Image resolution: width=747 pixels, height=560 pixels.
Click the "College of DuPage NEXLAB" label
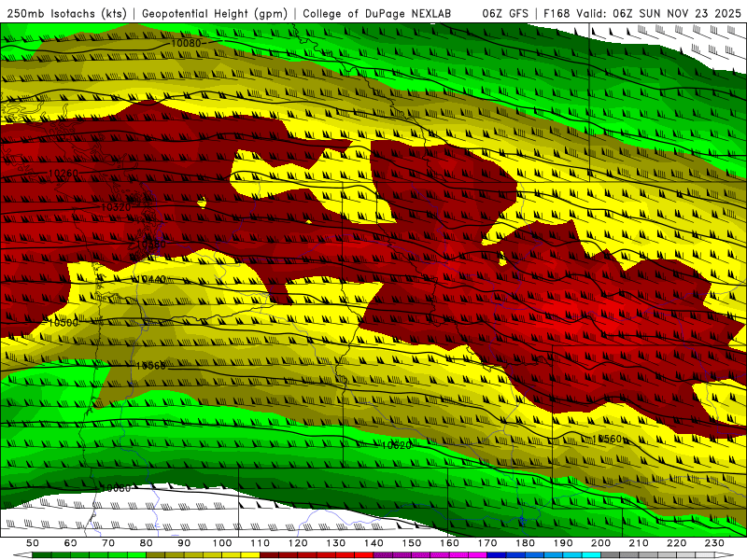click(377, 14)
